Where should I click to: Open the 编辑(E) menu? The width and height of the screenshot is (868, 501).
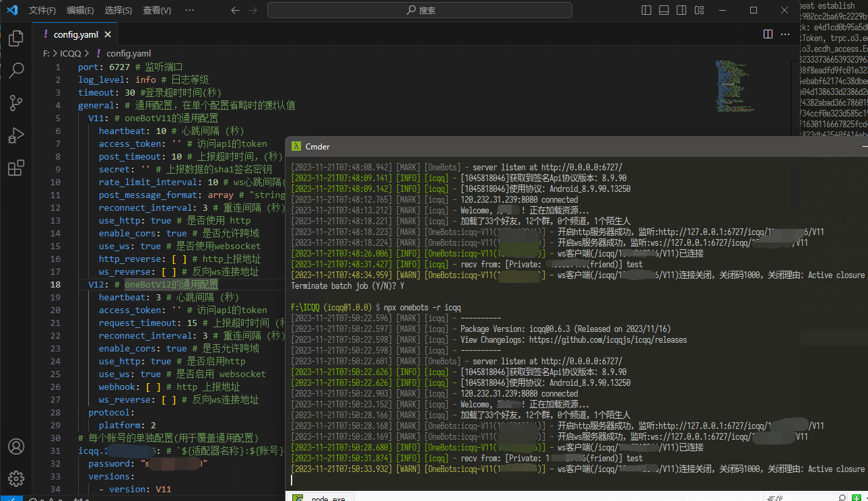[x=81, y=10]
